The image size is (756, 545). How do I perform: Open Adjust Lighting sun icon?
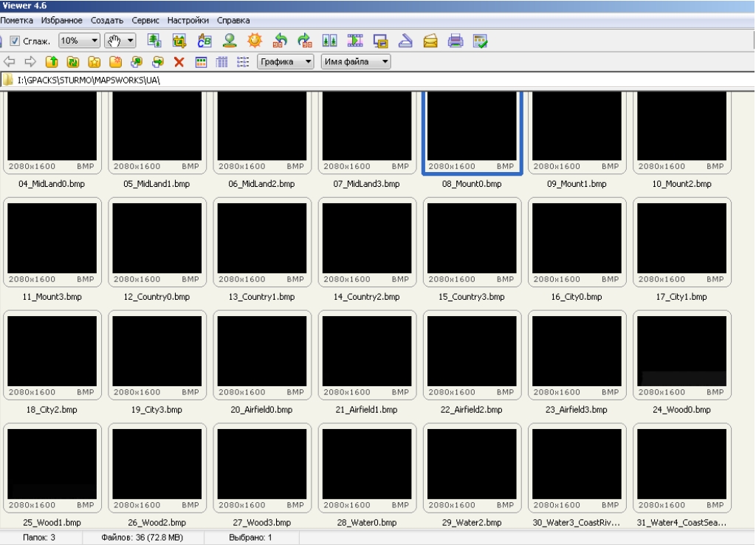pyautogui.click(x=255, y=41)
